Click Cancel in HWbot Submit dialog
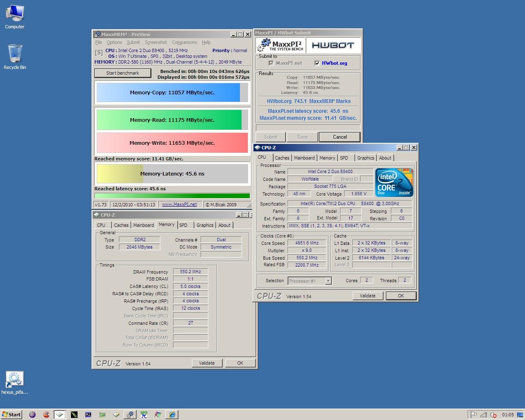Screen dimensions: 525x420 (x=340, y=137)
